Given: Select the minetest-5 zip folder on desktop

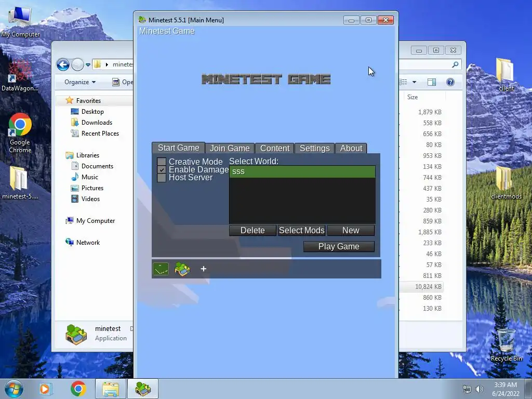Looking at the screenshot, I should click(20, 182).
